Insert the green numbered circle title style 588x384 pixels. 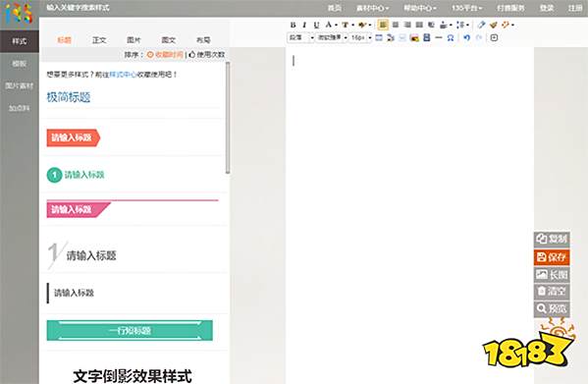point(76,175)
